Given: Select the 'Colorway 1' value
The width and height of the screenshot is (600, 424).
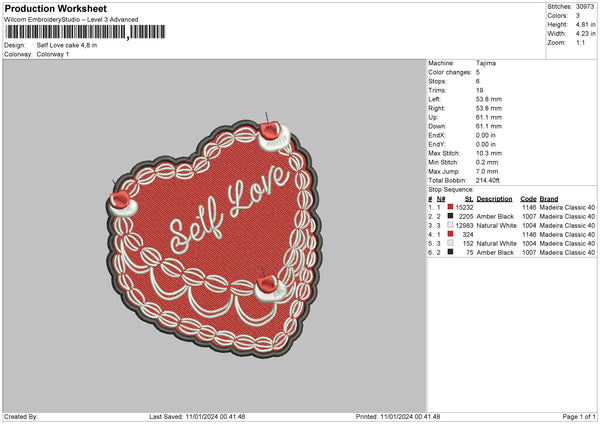Looking at the screenshot, I should click(53, 54).
